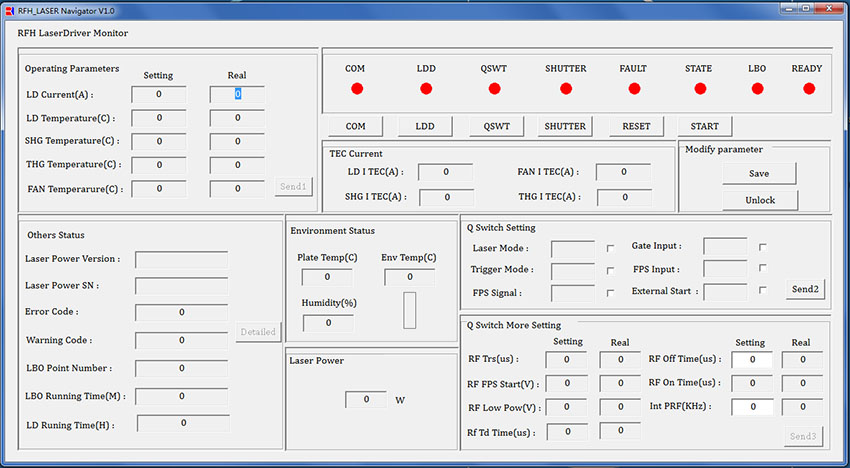Viewport: 850px width, 468px height.
Task: Click the Send1 button
Action: (x=293, y=187)
